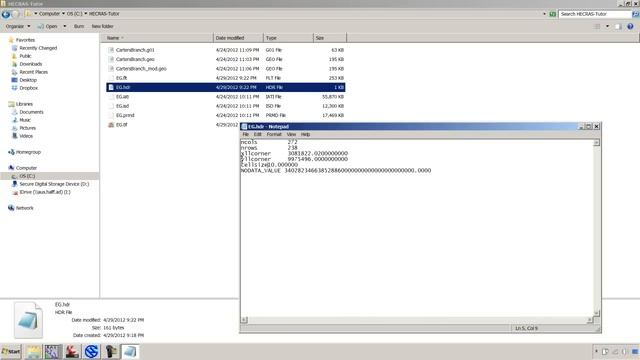The height and width of the screenshot is (360, 640).
Task: Open the Organize dropdown menu
Action: click(x=18, y=27)
